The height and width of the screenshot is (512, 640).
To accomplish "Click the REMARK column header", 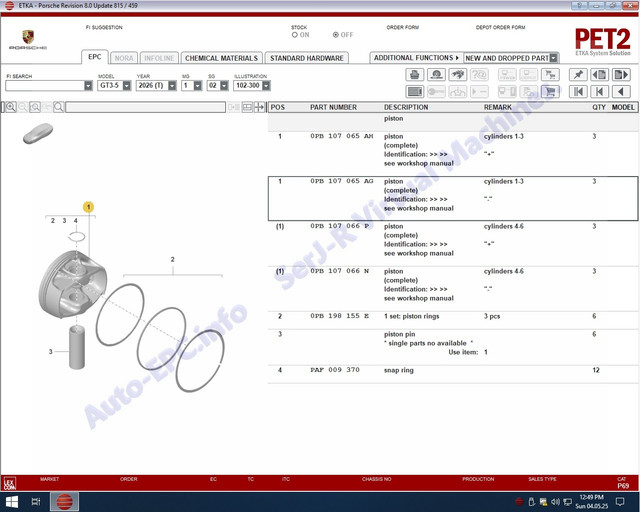I will (x=498, y=107).
